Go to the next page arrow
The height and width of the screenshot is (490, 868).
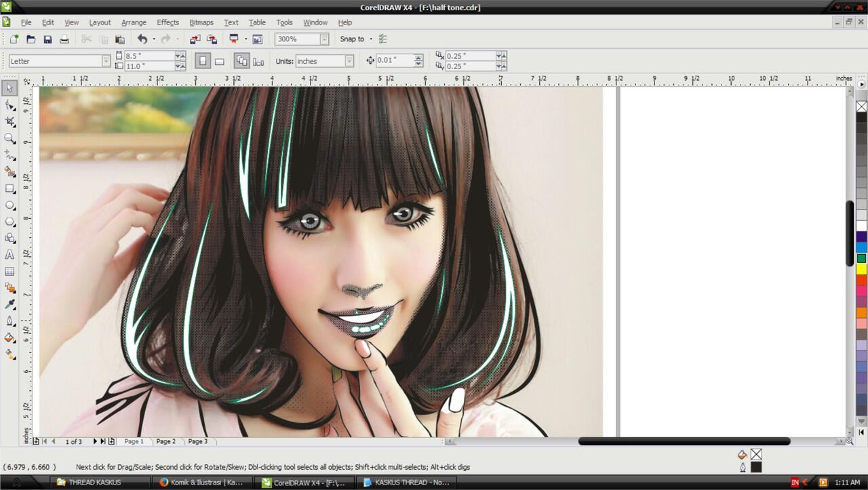tap(95, 441)
